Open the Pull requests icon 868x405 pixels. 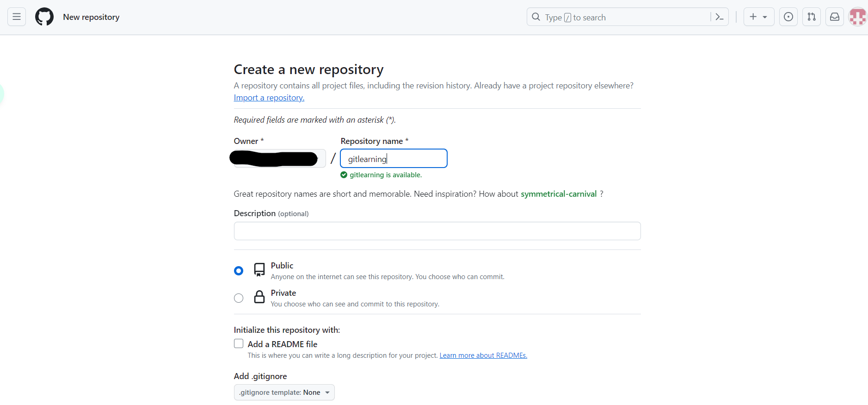pos(811,17)
